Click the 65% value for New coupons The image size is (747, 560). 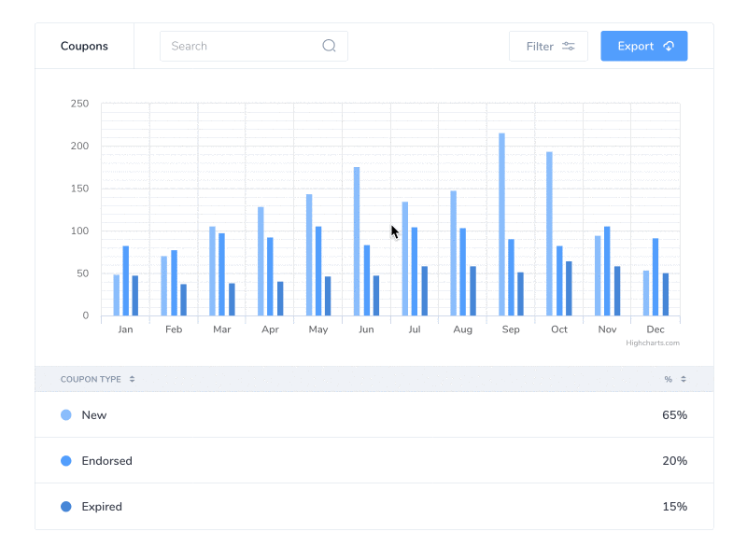674,414
